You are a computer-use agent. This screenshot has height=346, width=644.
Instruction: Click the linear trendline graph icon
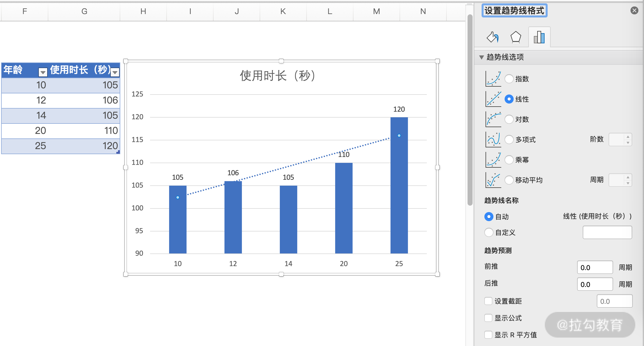(x=493, y=99)
